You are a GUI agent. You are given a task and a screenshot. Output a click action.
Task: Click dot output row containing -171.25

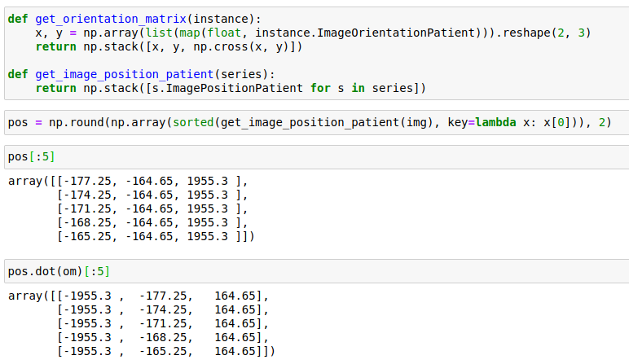163,323
